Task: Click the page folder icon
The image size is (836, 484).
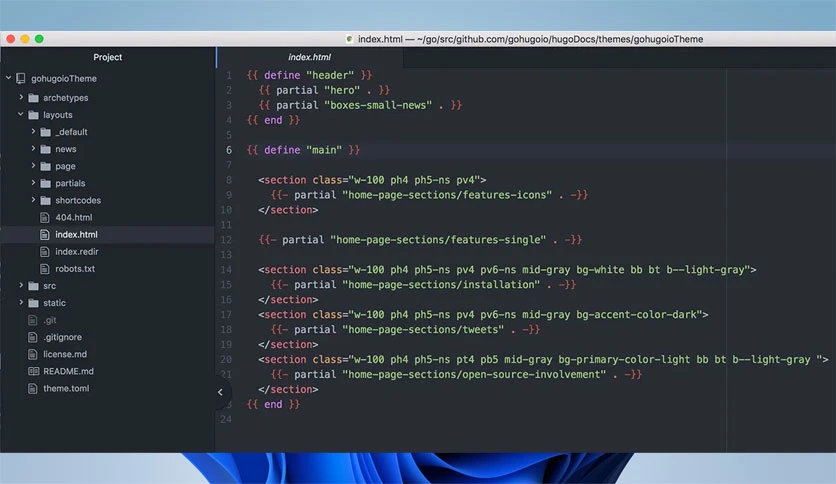Action: tap(46, 166)
